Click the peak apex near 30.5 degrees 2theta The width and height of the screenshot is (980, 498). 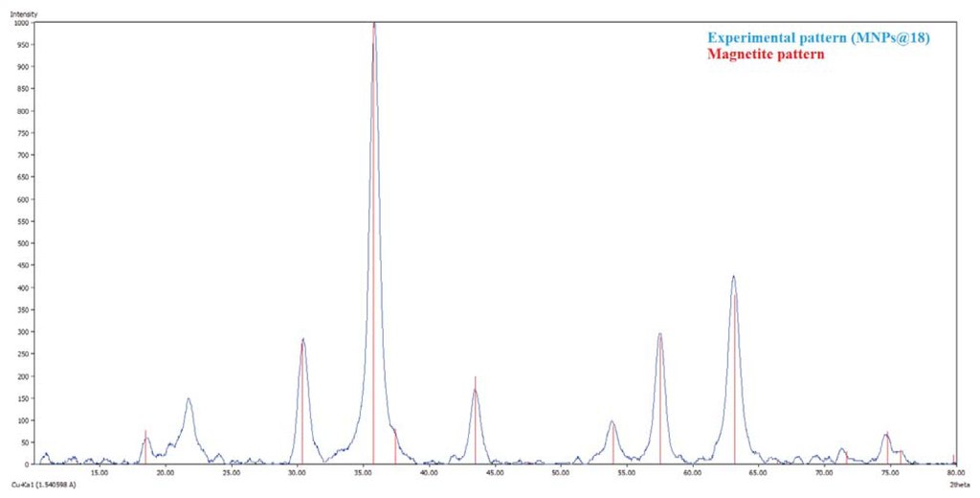click(x=303, y=339)
